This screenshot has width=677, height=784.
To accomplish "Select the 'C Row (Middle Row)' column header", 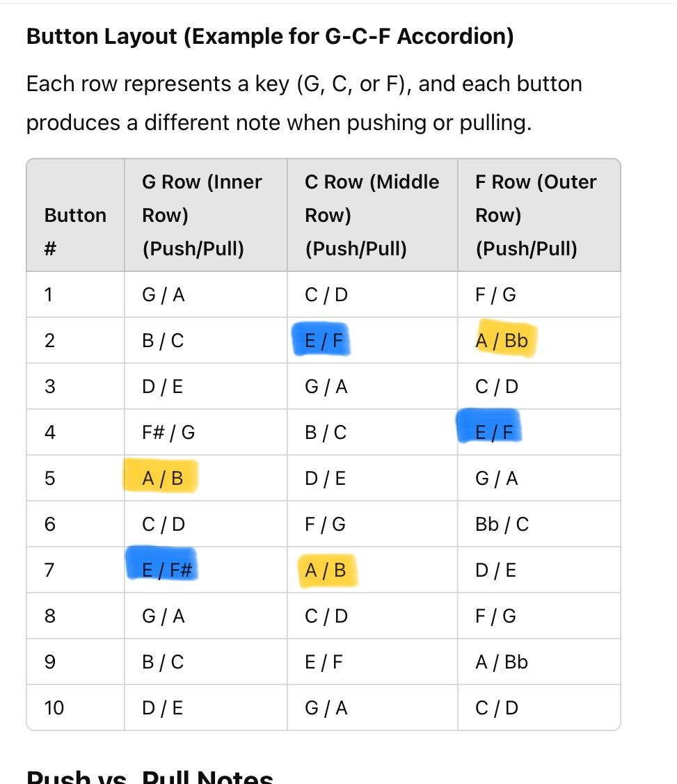I will coord(372,215).
